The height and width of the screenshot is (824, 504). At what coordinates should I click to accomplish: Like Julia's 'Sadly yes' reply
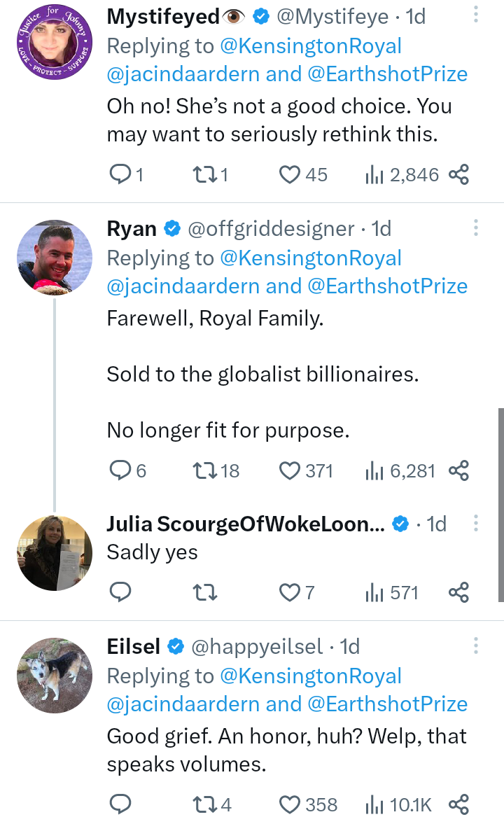coord(290,593)
